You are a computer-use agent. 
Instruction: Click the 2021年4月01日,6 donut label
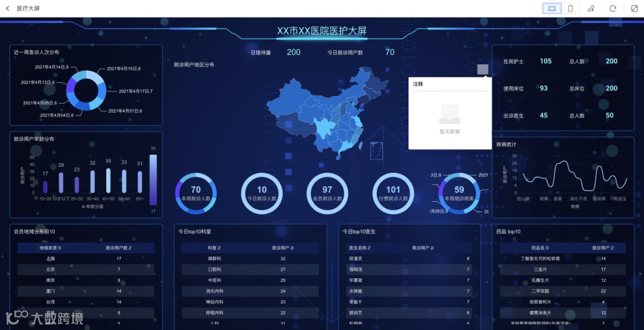click(x=125, y=111)
